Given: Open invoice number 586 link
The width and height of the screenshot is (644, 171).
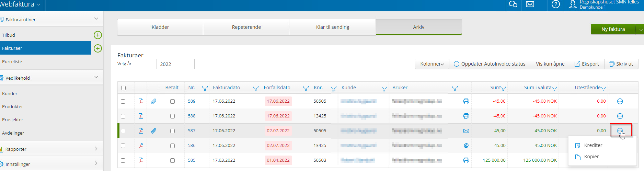Looking at the screenshot, I should [192, 146].
